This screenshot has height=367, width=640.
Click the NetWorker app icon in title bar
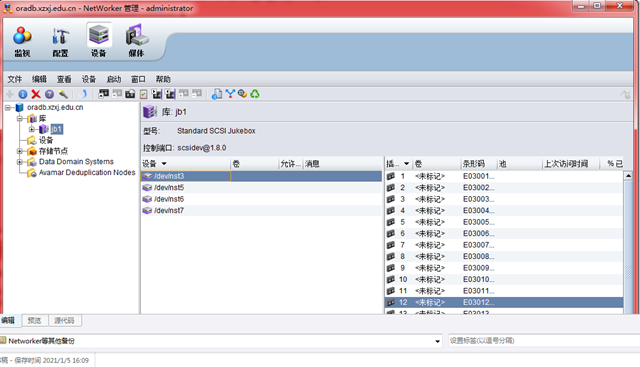tap(8, 8)
